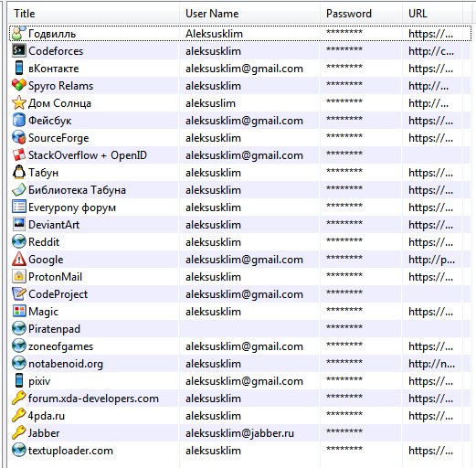This screenshot has height=468, width=476.
Task: Click the masked password of Piratenpad
Action: [344, 327]
